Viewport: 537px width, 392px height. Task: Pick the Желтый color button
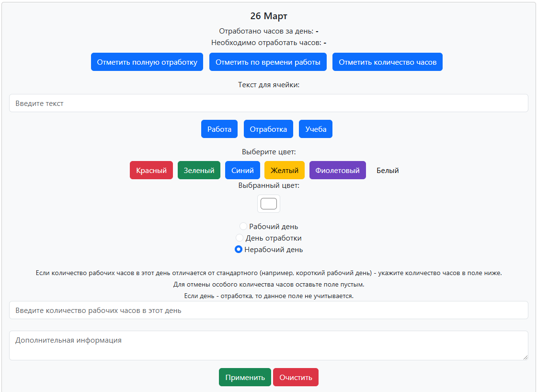pos(285,171)
